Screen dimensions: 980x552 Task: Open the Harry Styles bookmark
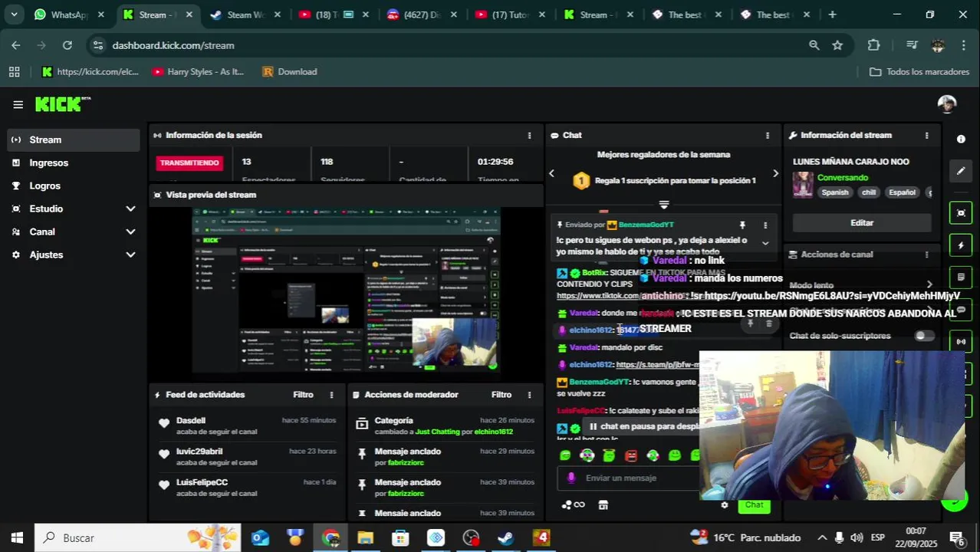click(198, 72)
